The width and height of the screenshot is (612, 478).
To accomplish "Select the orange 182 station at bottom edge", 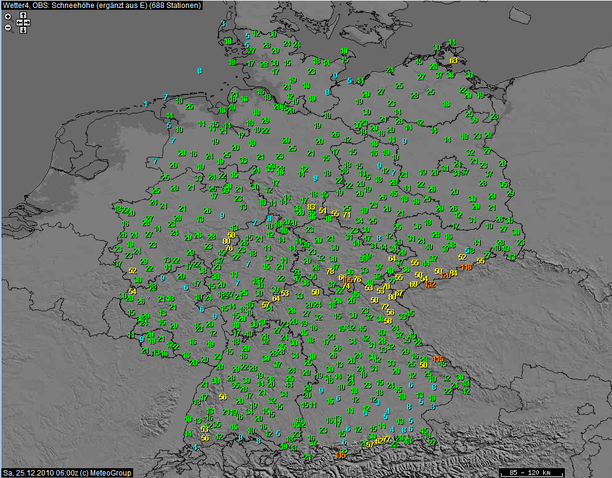I will tap(341, 455).
